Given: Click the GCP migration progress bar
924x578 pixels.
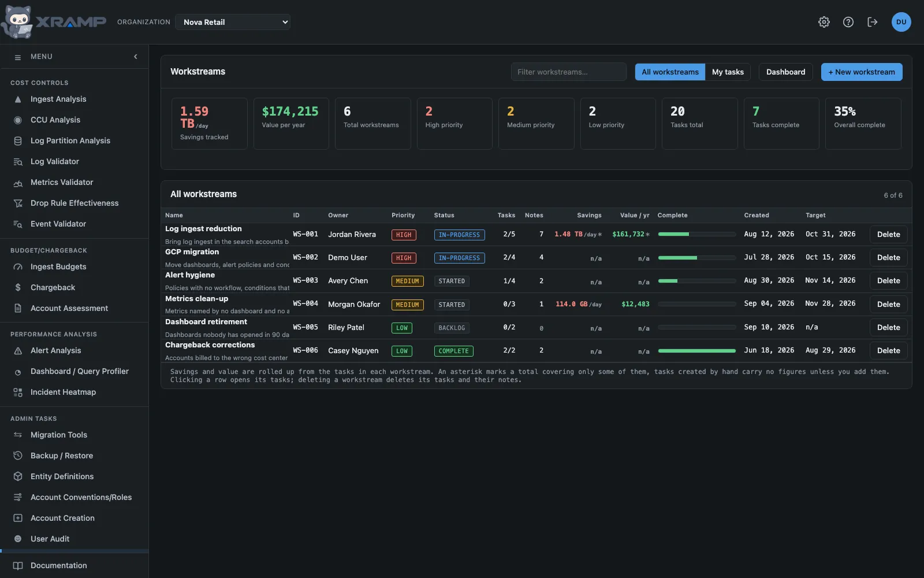Looking at the screenshot, I should coord(697,258).
